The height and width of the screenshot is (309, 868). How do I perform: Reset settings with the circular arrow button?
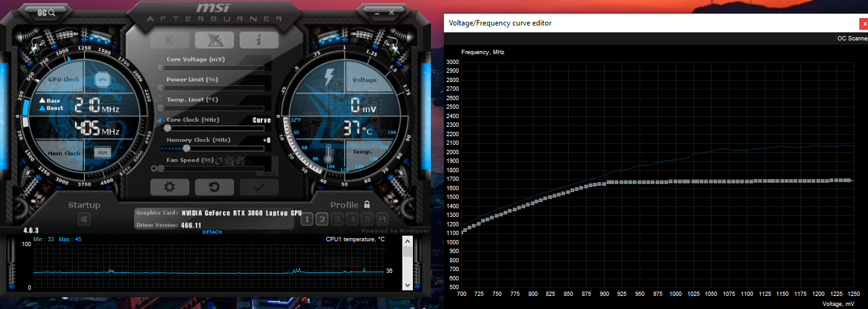(214, 187)
